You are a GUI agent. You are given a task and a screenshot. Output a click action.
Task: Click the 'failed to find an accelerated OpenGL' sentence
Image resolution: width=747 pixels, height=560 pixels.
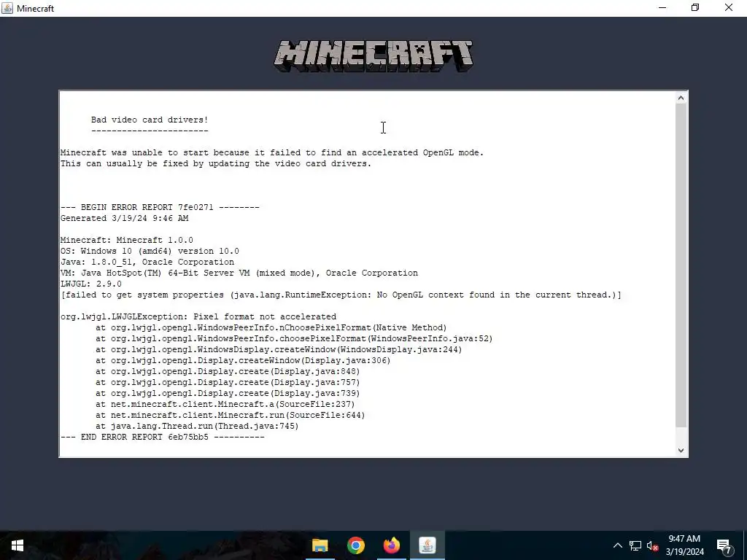(272, 152)
